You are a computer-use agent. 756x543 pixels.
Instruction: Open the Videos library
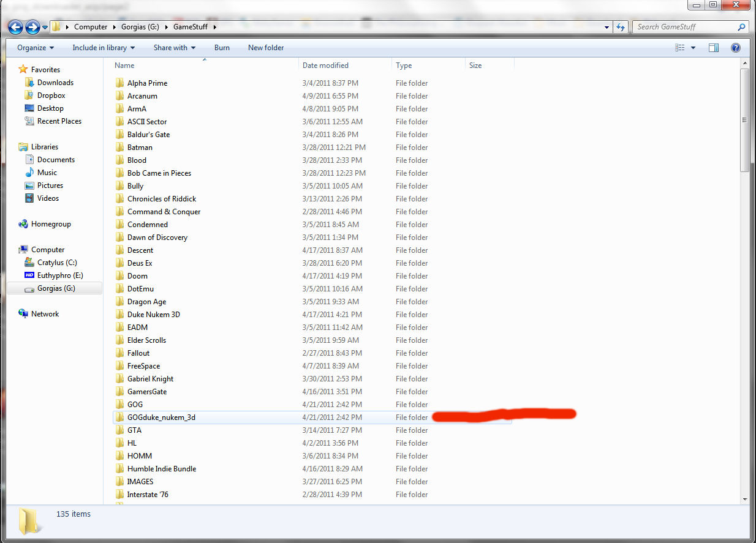pyautogui.click(x=48, y=198)
